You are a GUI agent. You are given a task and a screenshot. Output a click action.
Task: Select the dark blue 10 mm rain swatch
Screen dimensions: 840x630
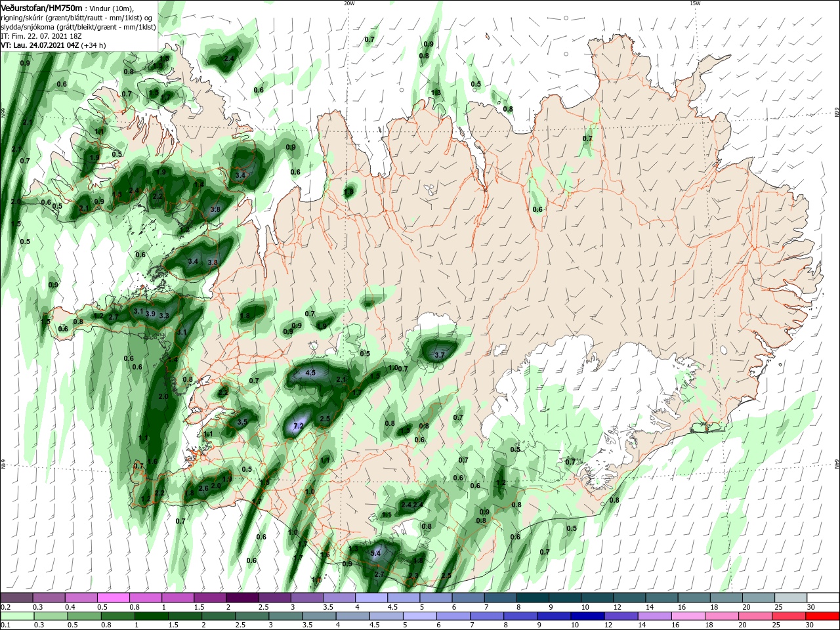(587, 616)
